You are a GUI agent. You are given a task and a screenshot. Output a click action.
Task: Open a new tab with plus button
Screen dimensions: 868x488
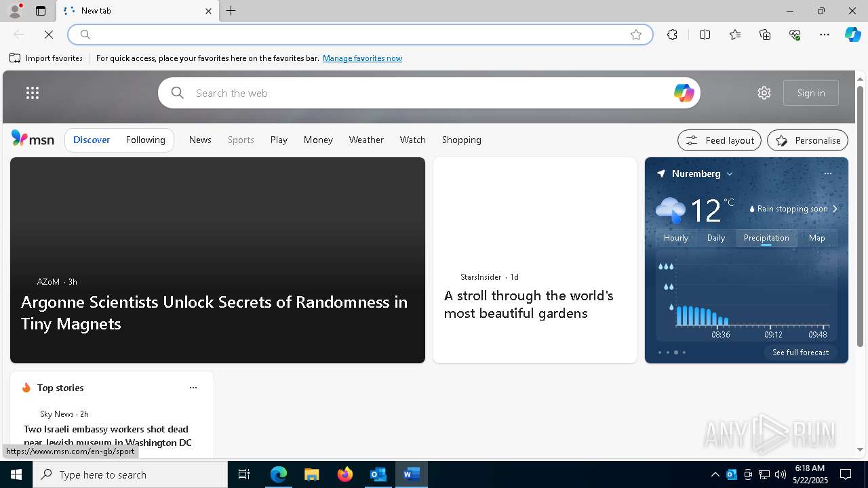tap(231, 11)
